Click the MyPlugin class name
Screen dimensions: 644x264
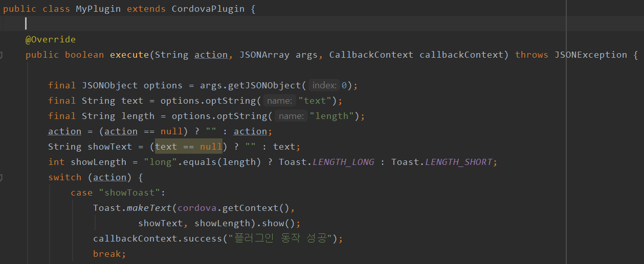click(99, 9)
